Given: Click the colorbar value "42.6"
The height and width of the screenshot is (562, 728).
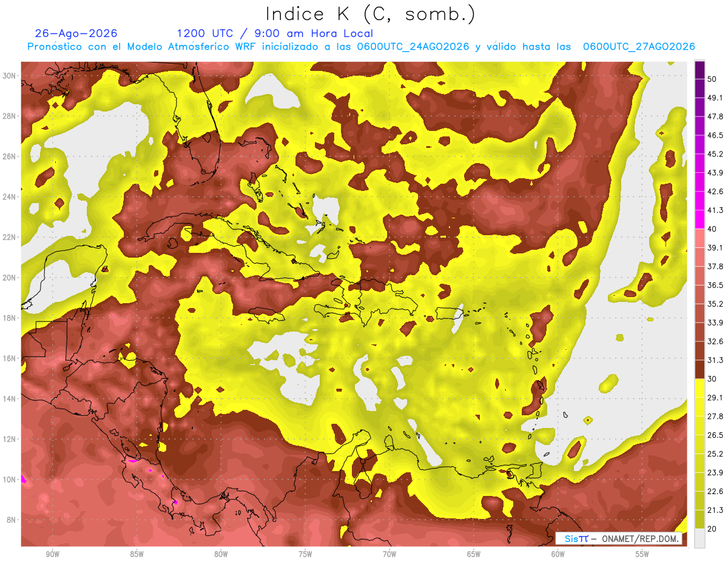Looking at the screenshot, I should pyautogui.click(x=715, y=192).
